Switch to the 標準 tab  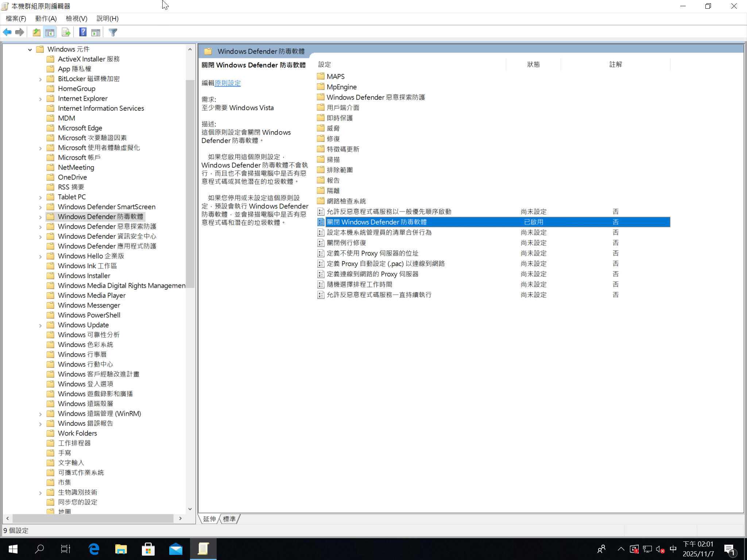229,519
